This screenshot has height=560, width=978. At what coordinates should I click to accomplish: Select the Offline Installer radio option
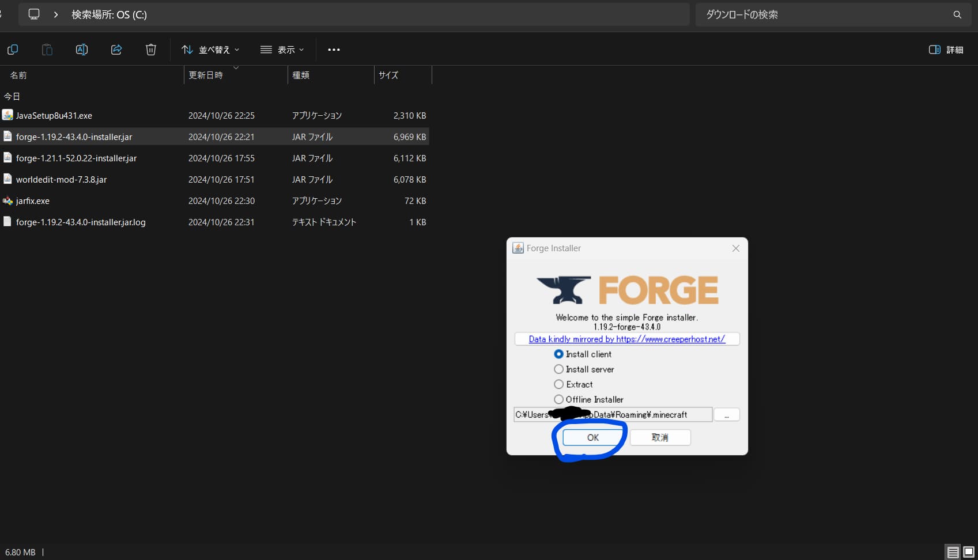point(558,399)
